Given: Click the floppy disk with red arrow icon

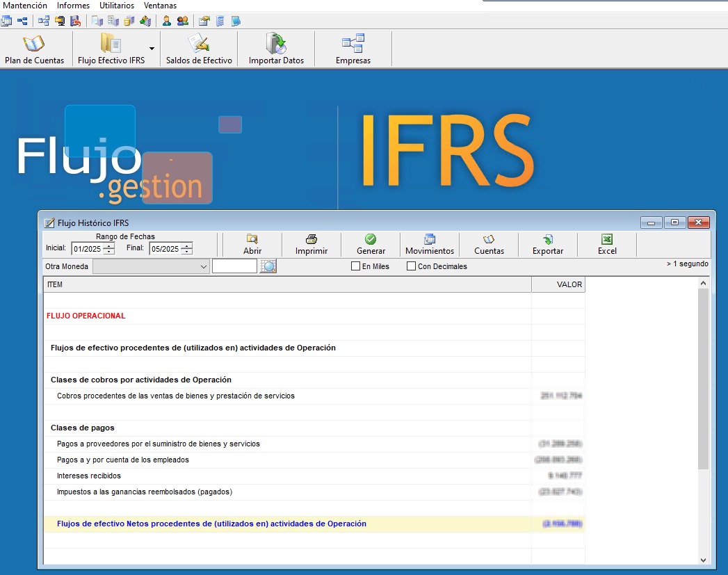Looking at the screenshot, I should pyautogui.click(x=75, y=21).
